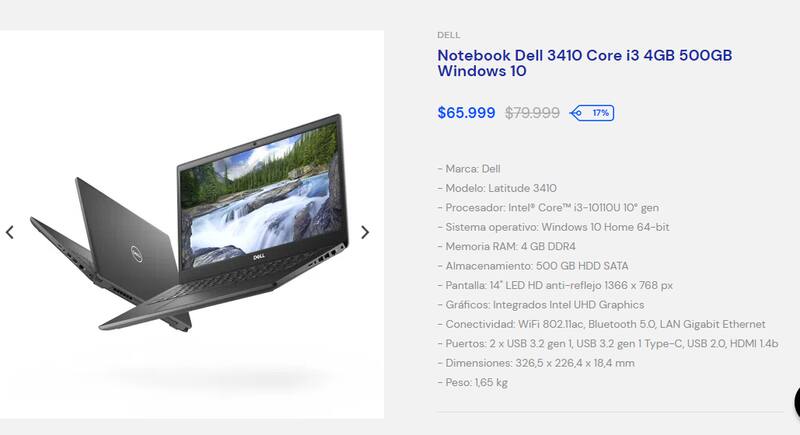
Task: Click the Puertos USB 3.2 spec line
Action: click(608, 343)
